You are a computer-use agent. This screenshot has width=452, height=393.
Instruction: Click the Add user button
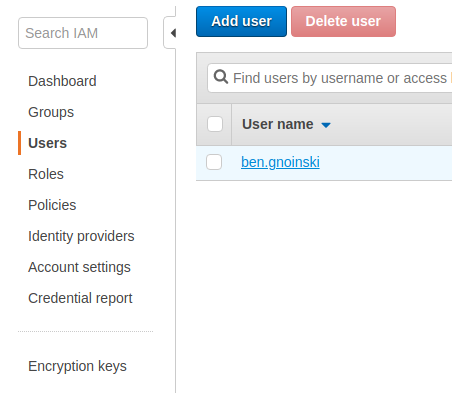[x=241, y=21]
